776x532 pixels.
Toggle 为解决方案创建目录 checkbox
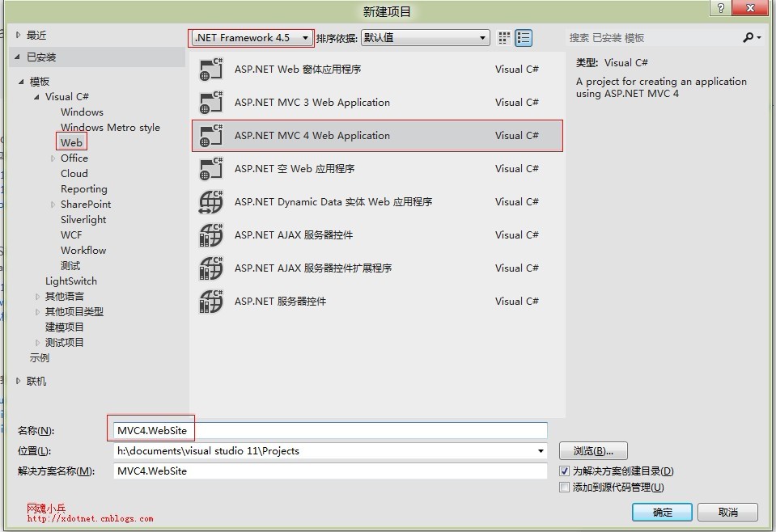[x=564, y=471]
